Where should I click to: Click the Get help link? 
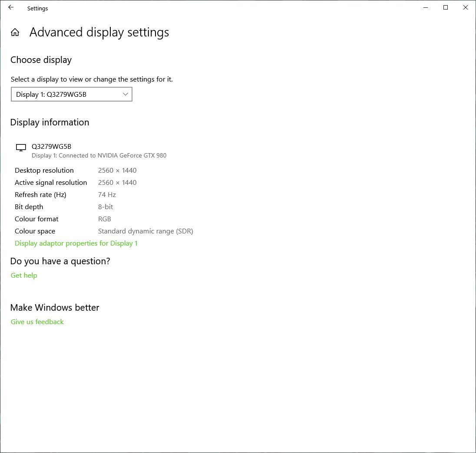24,276
